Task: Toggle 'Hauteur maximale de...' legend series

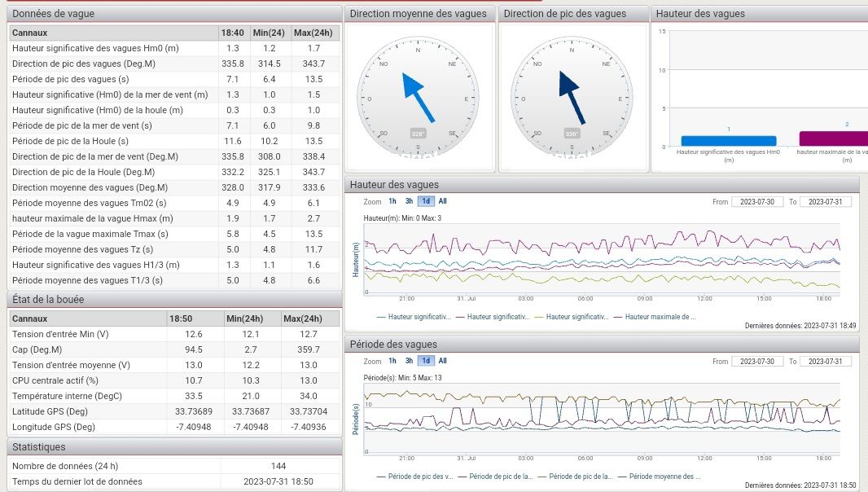Action: pos(660,317)
